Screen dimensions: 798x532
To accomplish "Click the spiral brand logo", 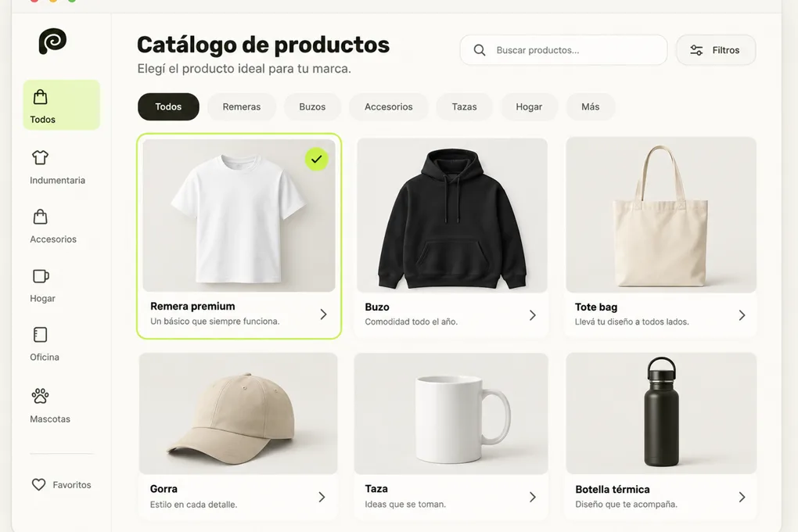I will pyautogui.click(x=52, y=41).
